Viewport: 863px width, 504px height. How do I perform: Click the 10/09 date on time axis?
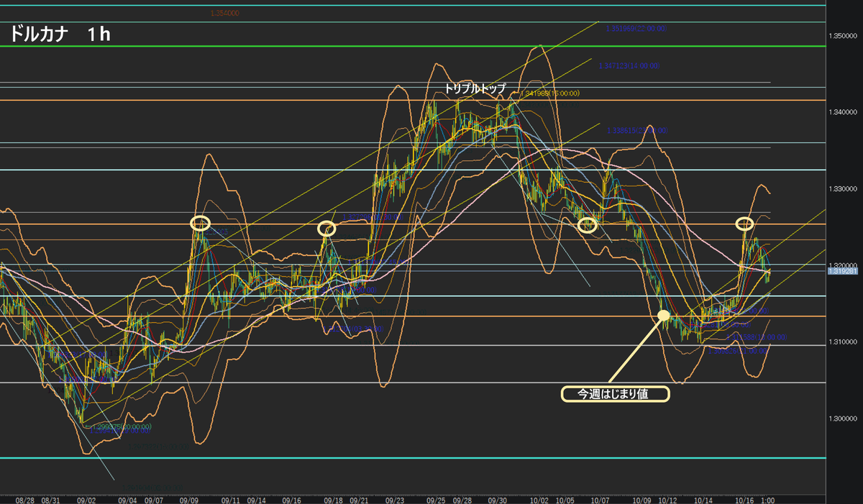point(641,499)
